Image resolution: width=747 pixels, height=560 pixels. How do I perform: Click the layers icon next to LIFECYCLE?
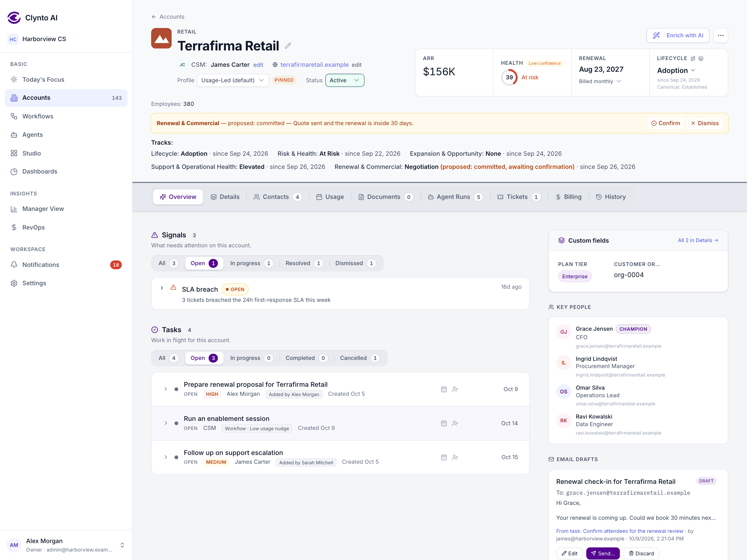[701, 58]
